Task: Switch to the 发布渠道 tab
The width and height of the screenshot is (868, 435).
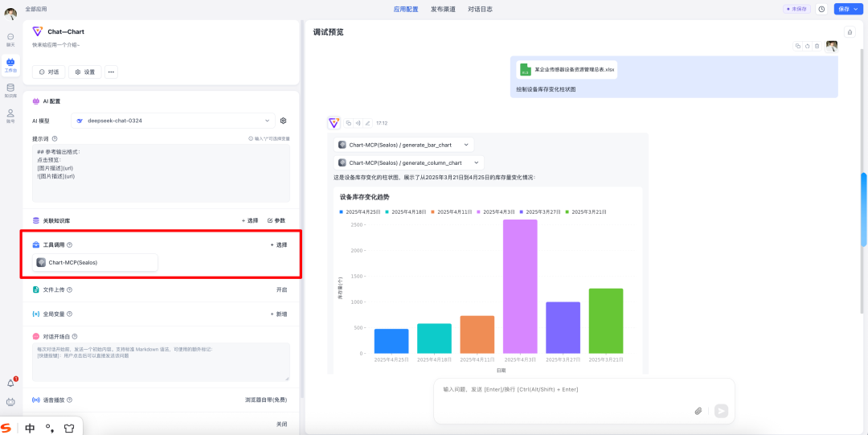Action: pos(443,9)
